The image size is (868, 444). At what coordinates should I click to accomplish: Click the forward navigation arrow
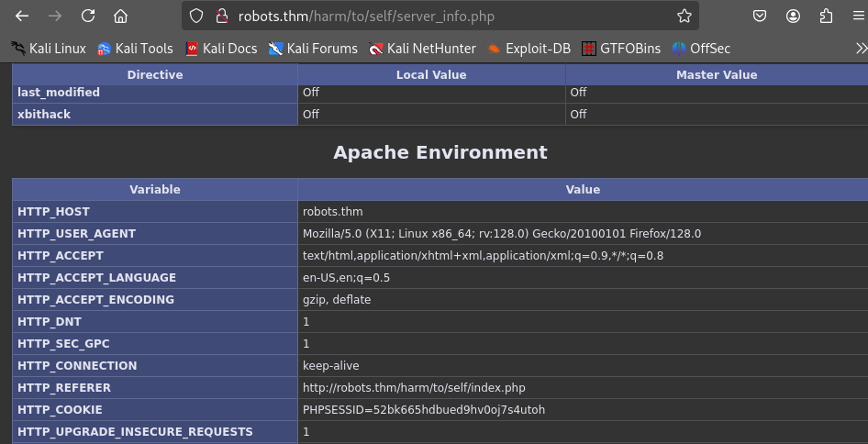(55, 16)
